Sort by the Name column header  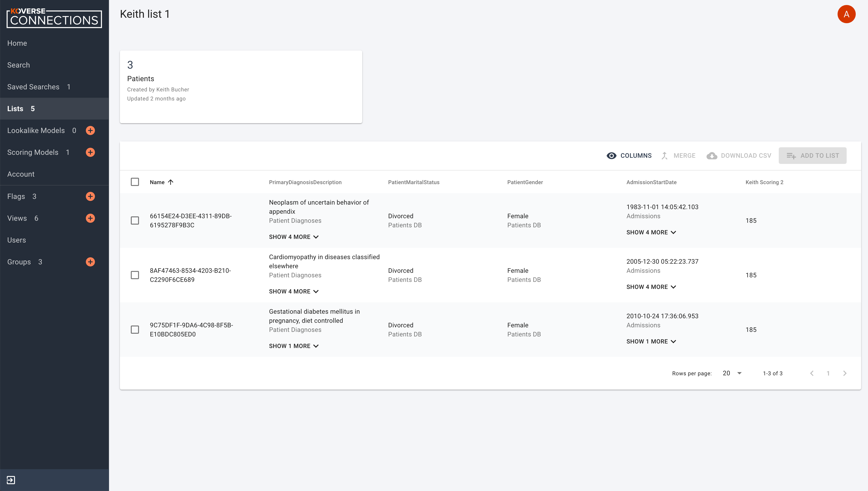point(157,183)
